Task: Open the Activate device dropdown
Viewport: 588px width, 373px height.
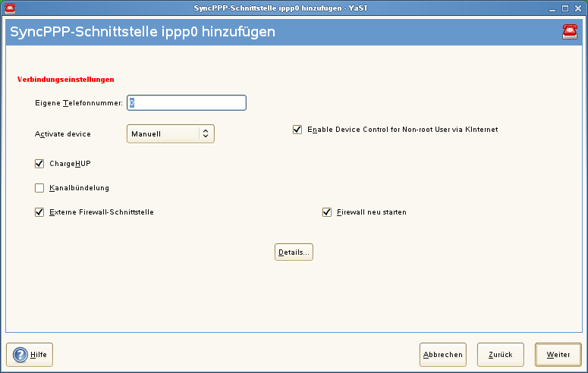Action: [170, 134]
